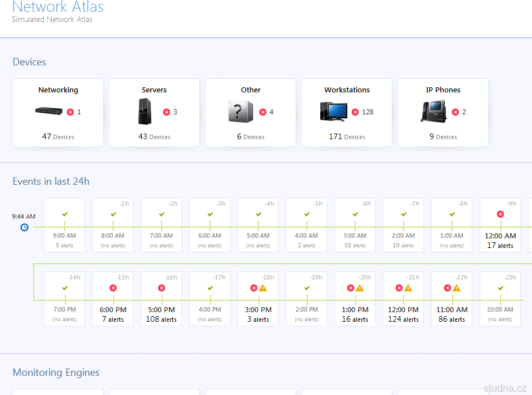Click the Network Atlas title heading

click(x=57, y=7)
